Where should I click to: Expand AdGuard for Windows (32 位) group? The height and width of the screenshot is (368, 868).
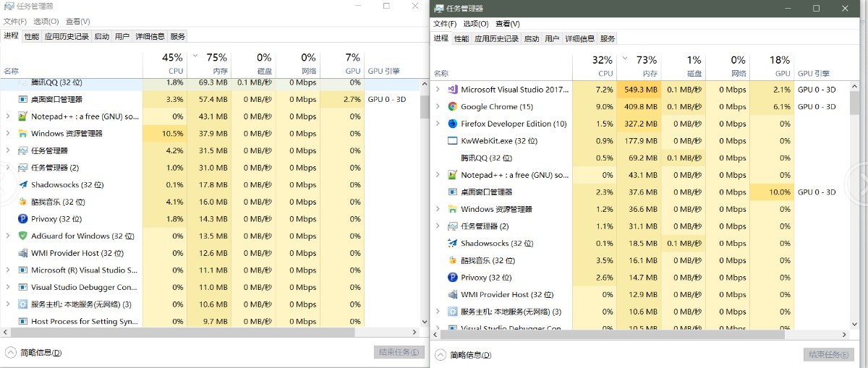pos(8,236)
